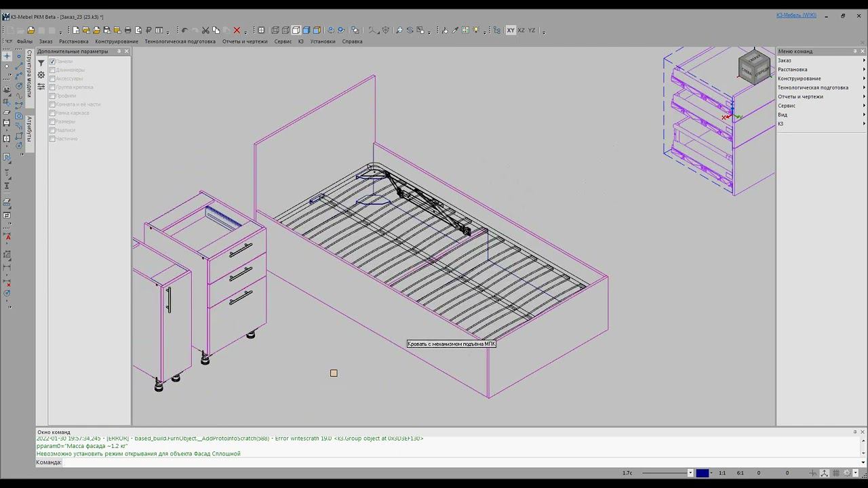The image size is (868, 488).
Task: Click the red X delete icon in toolbar
Action: (x=237, y=30)
